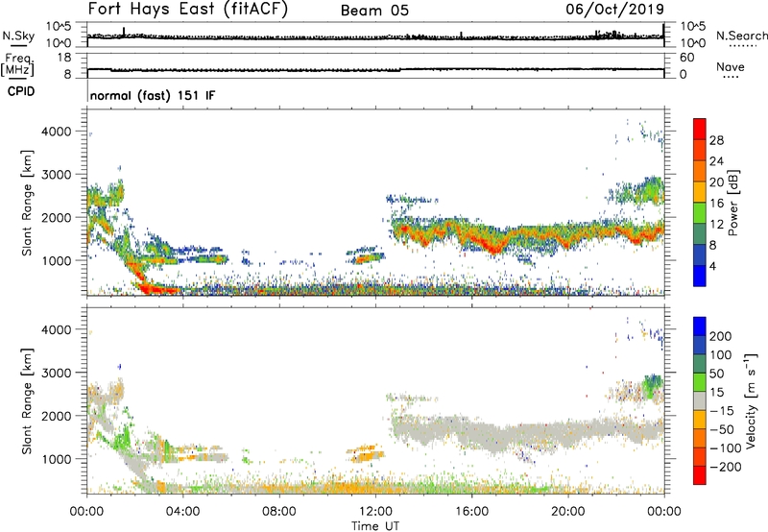Click the 'normal (fast) 151 IF' text
Screen dimensions: 768x532
coord(153,95)
